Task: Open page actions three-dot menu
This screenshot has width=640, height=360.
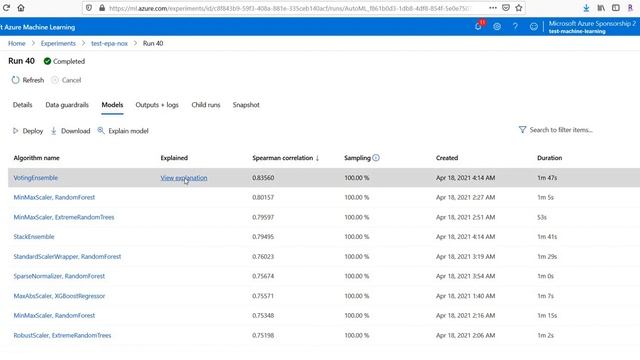Action: click(493, 8)
